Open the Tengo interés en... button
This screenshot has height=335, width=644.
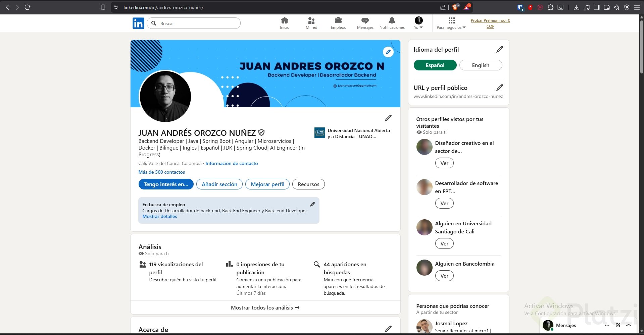click(x=166, y=184)
